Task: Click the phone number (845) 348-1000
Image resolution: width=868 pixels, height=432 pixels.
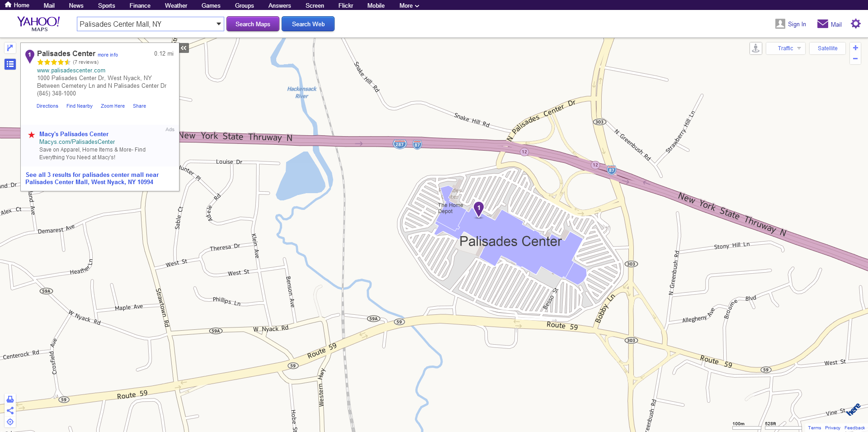Action: tap(57, 94)
